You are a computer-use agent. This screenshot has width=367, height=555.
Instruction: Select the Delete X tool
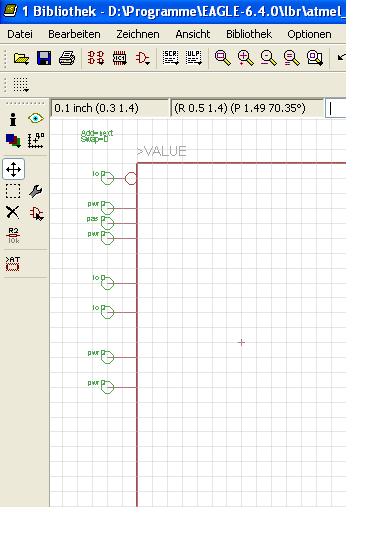13,213
